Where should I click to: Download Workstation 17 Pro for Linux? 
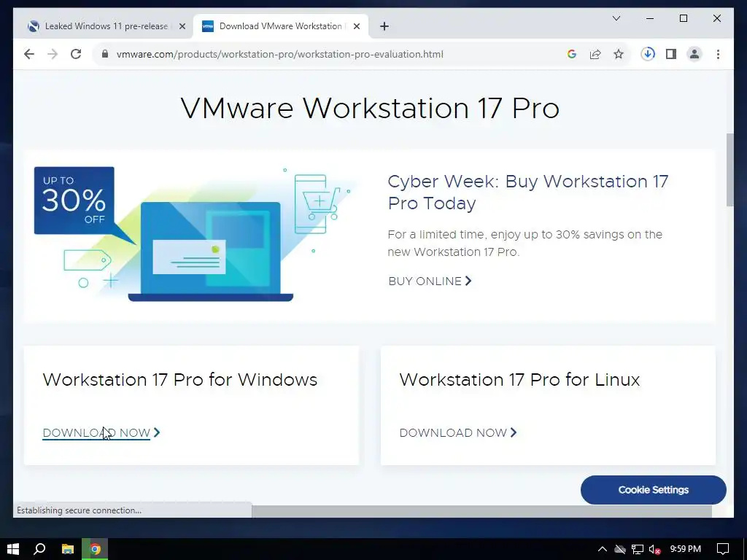click(x=458, y=432)
